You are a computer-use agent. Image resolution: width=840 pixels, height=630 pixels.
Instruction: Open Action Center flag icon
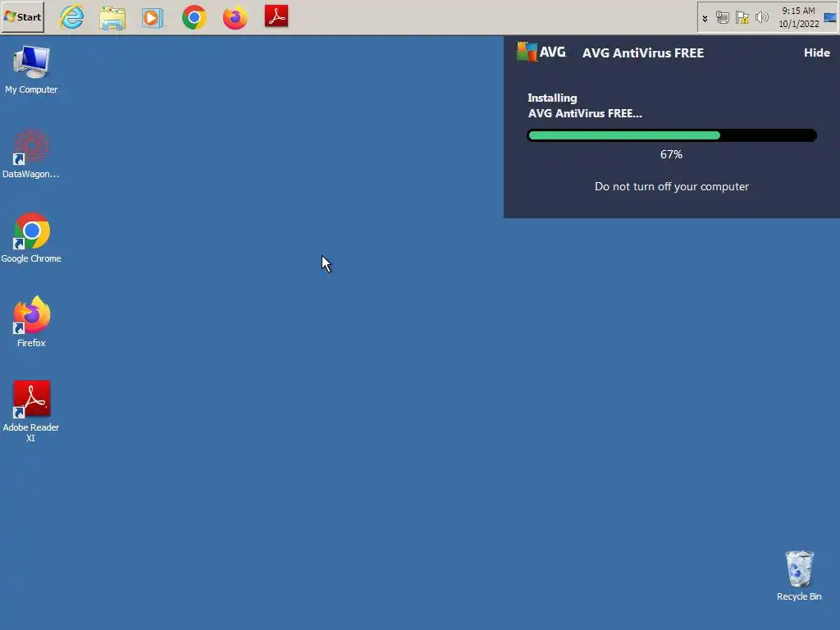[x=742, y=18]
